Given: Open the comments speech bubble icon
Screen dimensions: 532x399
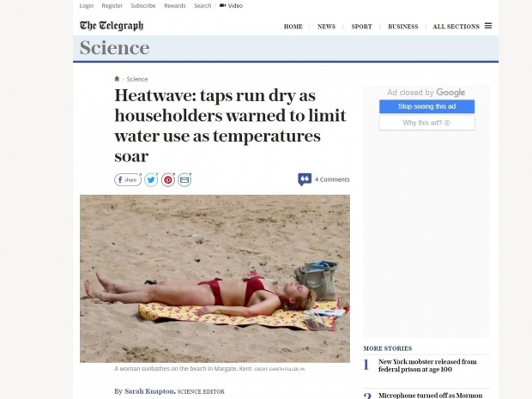Looking at the screenshot, I should (x=305, y=179).
